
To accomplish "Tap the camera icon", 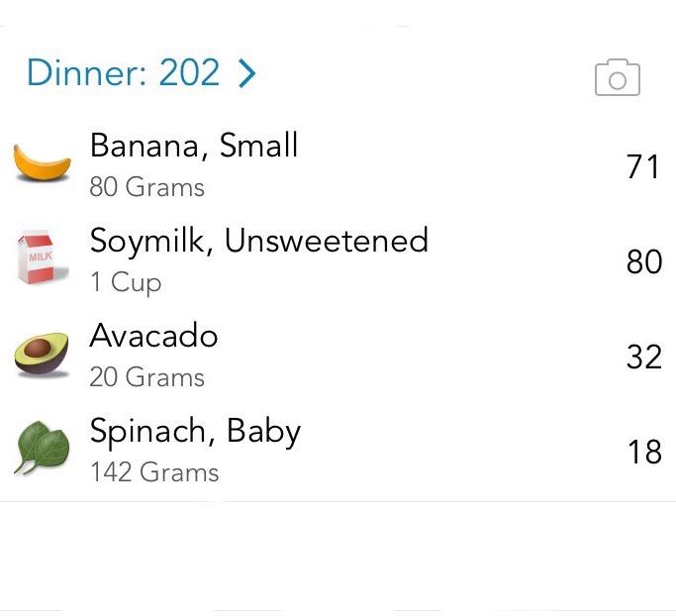I will [618, 78].
